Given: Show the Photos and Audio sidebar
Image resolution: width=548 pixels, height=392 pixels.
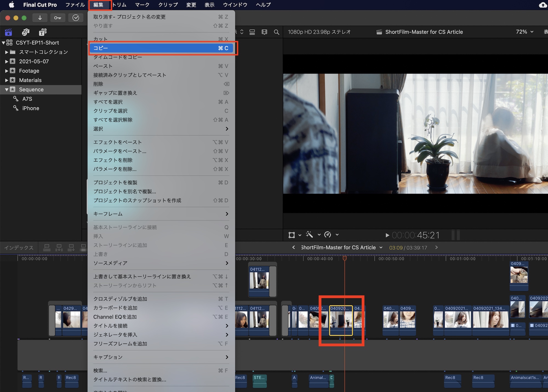Looking at the screenshot, I should [25, 32].
